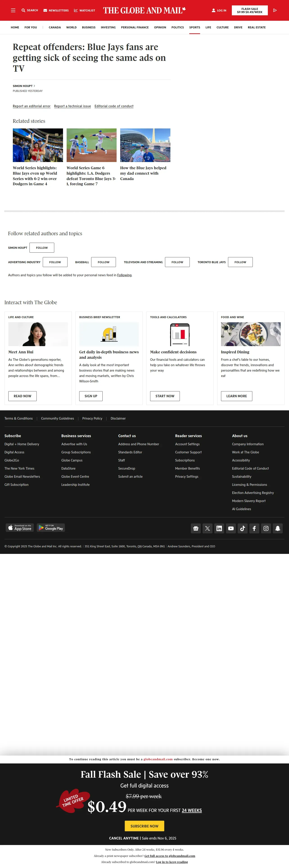Follow the Baseball topic

[x=104, y=262]
